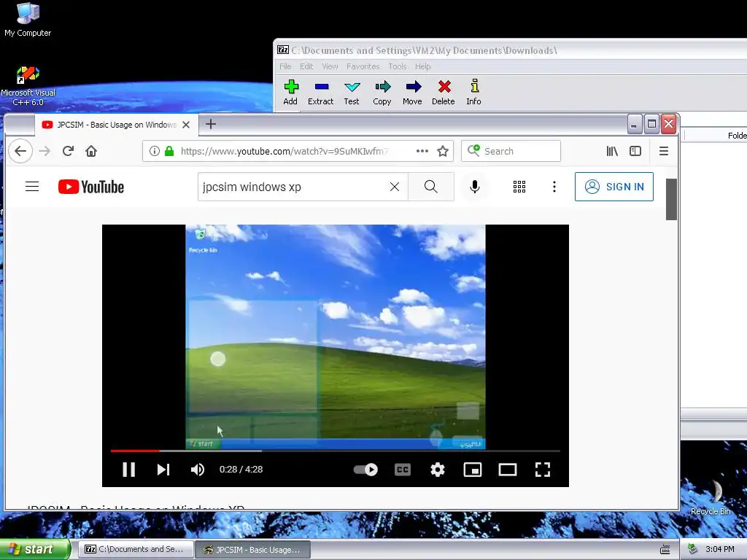Open the Favorites menu in 7-Zip
Image resolution: width=747 pixels, height=560 pixels.
363,66
